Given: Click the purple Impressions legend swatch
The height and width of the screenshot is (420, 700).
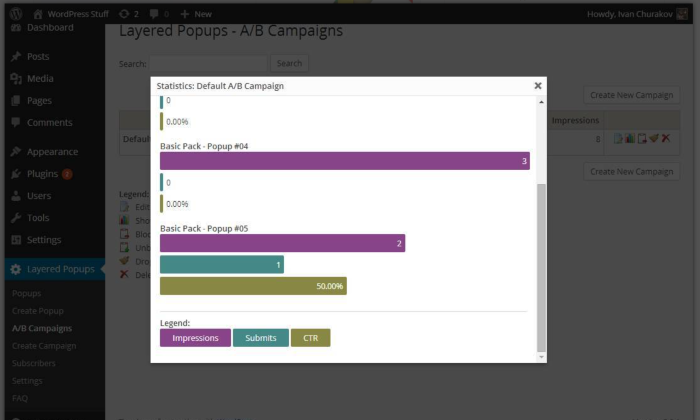Looking at the screenshot, I should (195, 338).
